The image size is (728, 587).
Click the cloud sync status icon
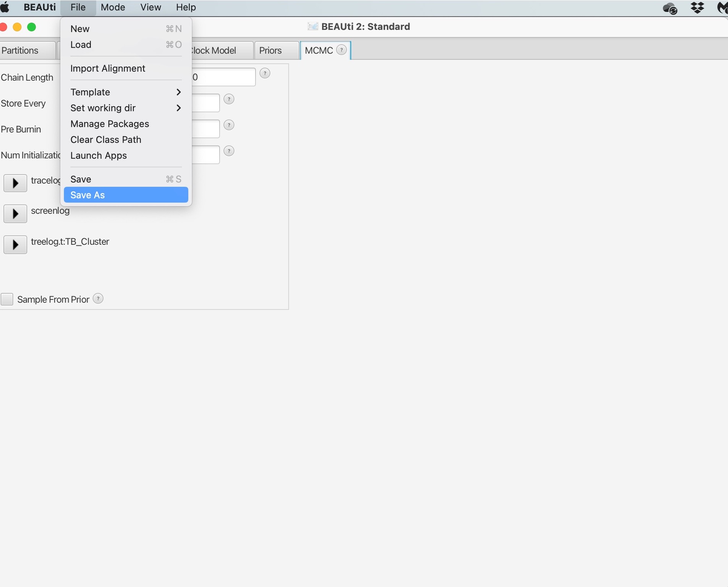(670, 8)
